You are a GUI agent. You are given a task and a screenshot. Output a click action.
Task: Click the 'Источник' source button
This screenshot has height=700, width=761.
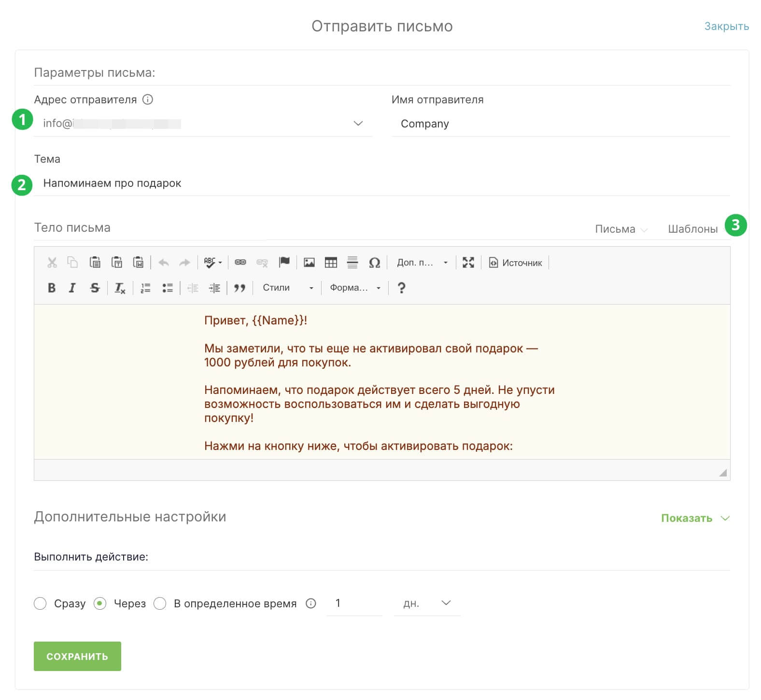(515, 263)
